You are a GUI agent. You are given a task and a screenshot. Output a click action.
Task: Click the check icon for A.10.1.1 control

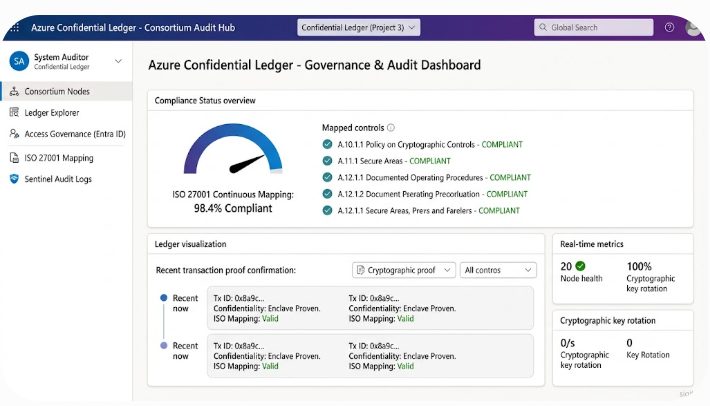tap(327, 144)
